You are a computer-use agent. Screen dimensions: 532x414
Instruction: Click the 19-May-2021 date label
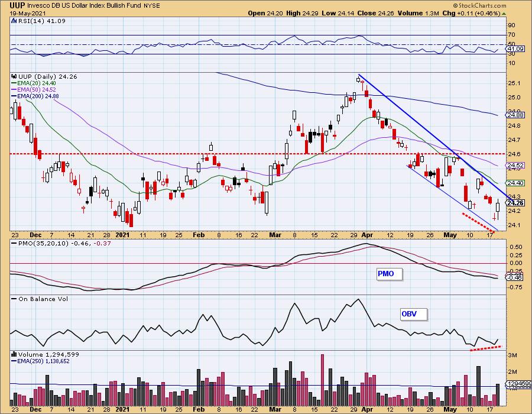[28, 13]
